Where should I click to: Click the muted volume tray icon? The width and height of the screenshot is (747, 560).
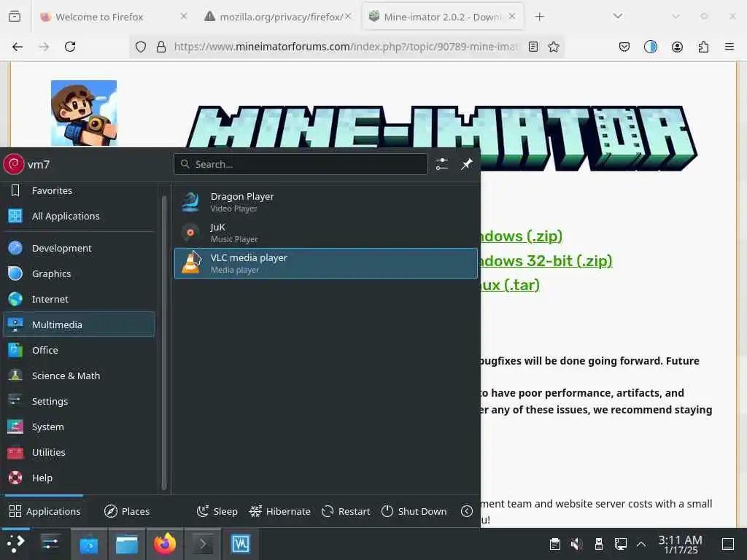(576, 544)
